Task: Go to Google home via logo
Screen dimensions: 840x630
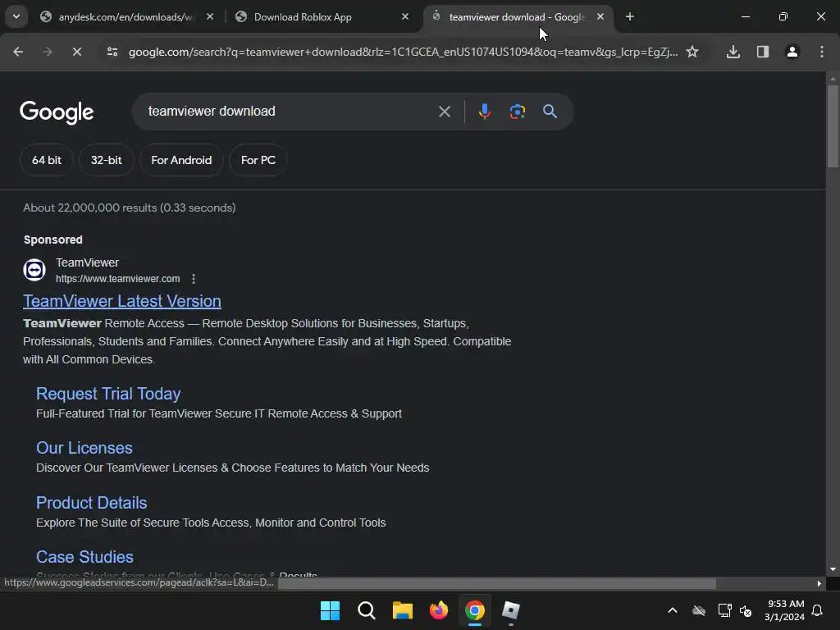Action: tap(57, 112)
